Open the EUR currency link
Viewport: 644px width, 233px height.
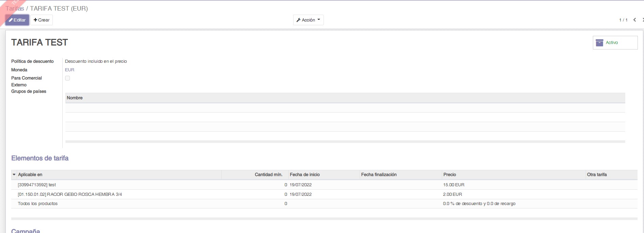70,70
